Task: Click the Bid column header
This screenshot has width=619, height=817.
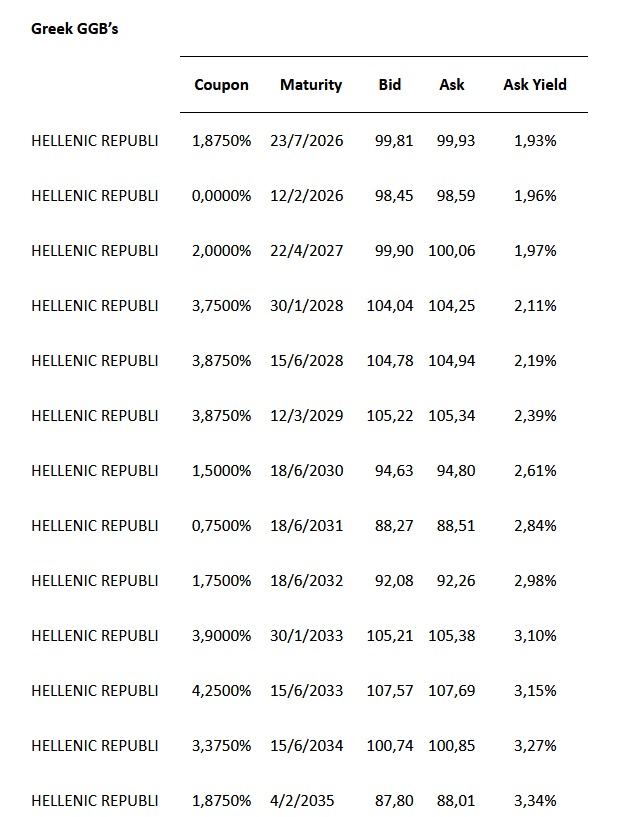Action: tap(390, 85)
